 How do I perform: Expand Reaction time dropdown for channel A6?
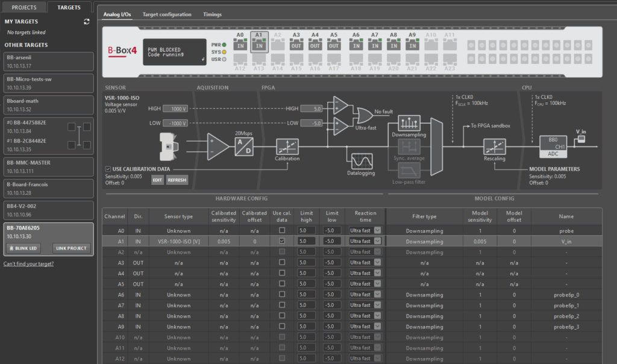point(378,295)
